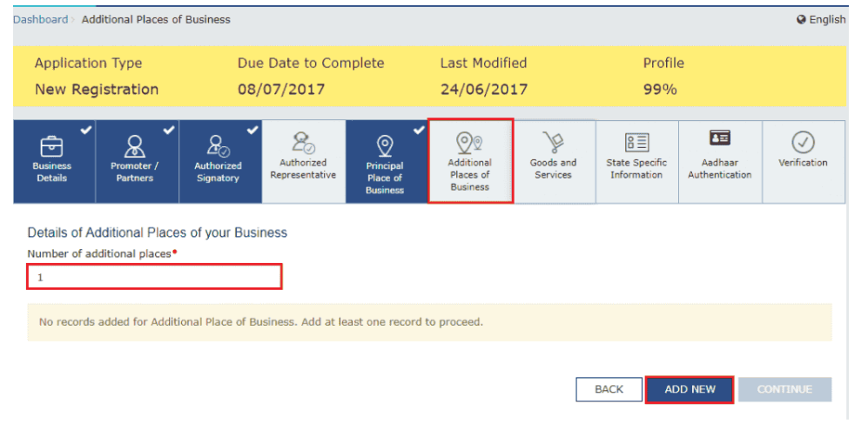Click the briefcase icon for Business Details

(52, 147)
